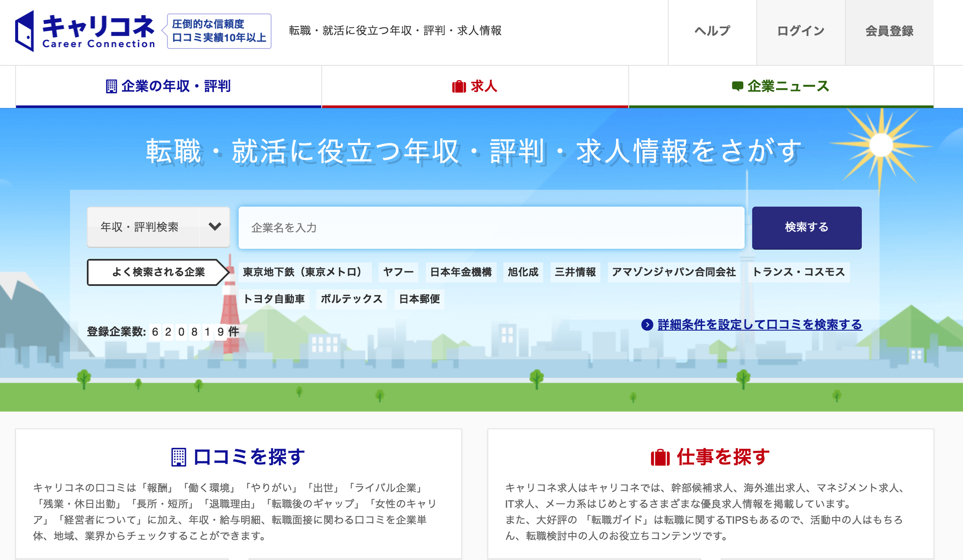Select the 日本年金機構 company tag

(461, 272)
